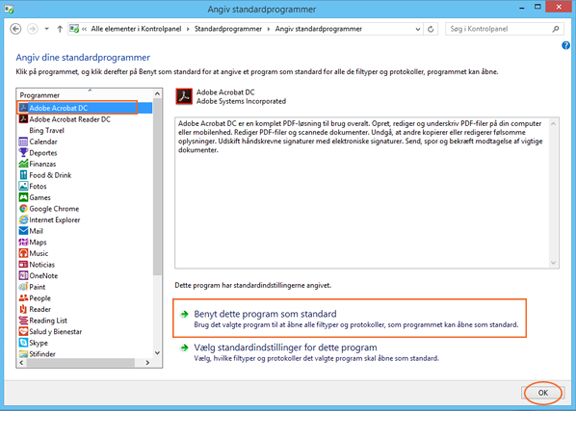Click program list scroll right arrow

(147, 363)
